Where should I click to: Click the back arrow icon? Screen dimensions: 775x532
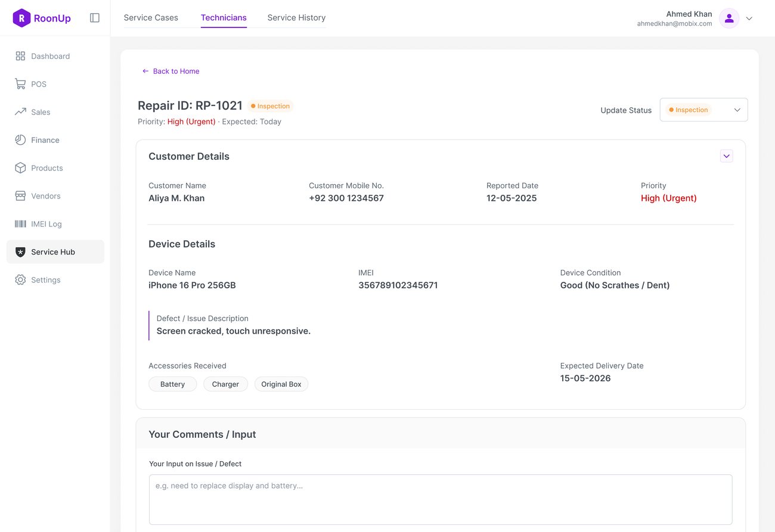(x=145, y=71)
